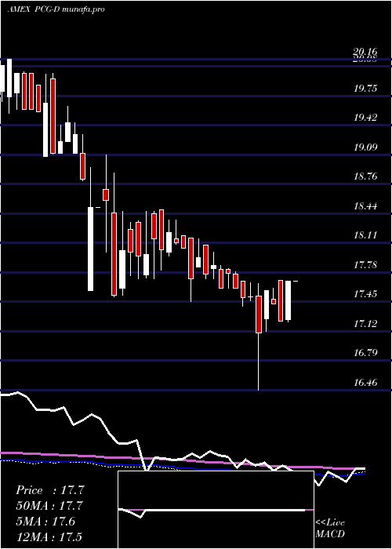Screen dimensions: 392x549
Task: Select the 16.79 price axis label
Action: point(365,353)
